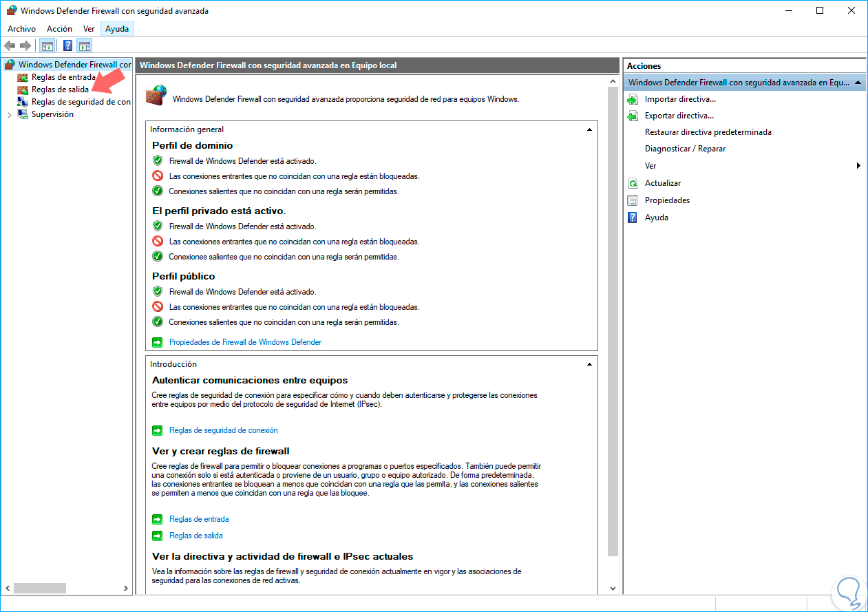Click green arrow icon beside Propiedades de Firewall
Screen dimensions: 868x612
point(157,342)
